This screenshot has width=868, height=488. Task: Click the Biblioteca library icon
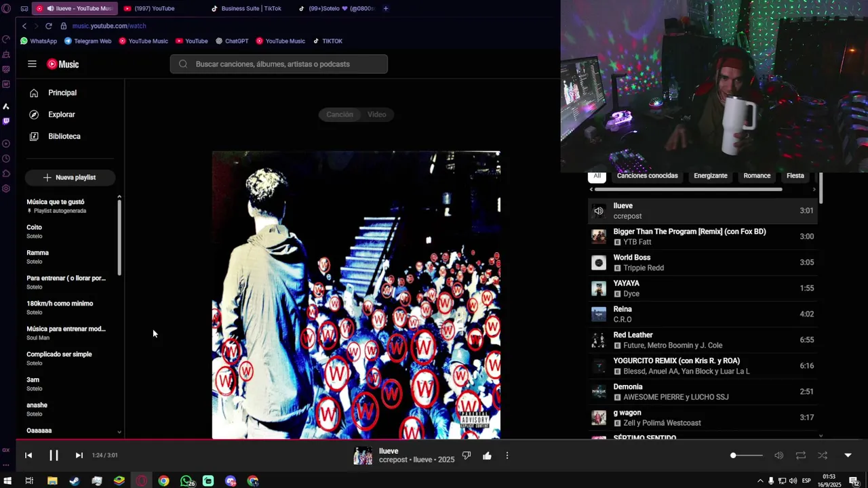click(x=34, y=136)
